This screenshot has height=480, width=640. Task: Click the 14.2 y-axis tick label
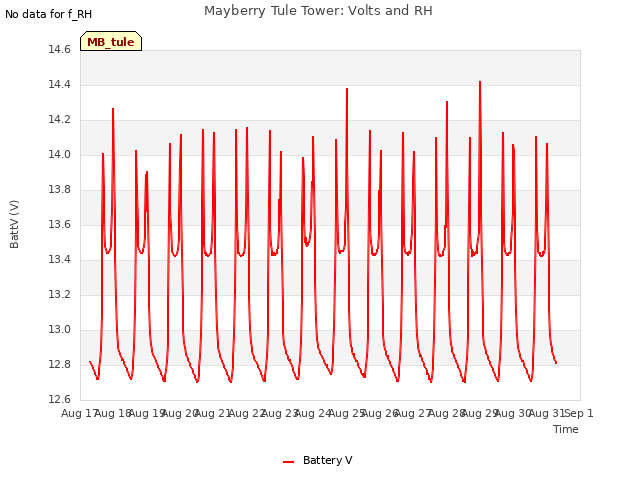(x=59, y=120)
